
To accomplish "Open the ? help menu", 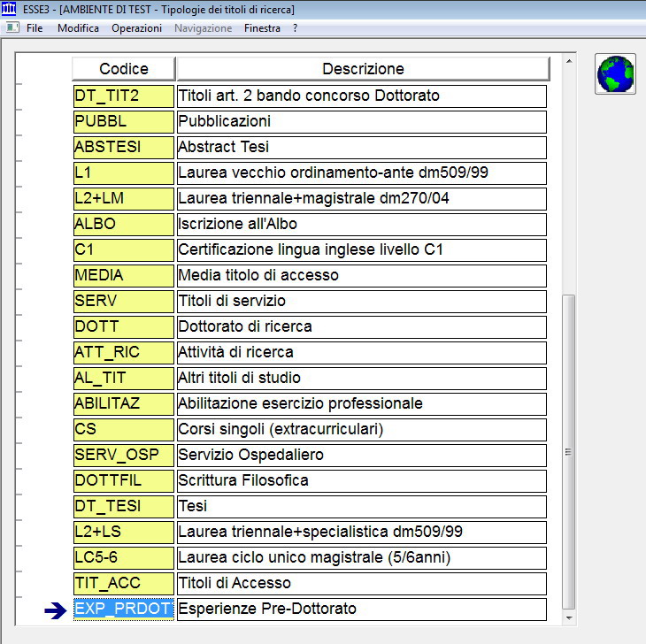I will (295, 28).
